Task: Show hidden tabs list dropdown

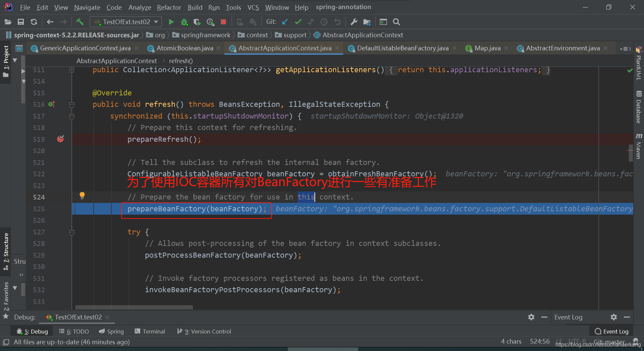Action: [625, 49]
